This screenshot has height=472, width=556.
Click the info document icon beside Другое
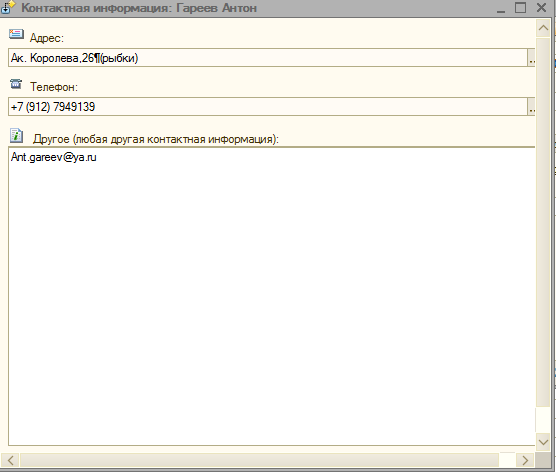pyautogui.click(x=16, y=135)
